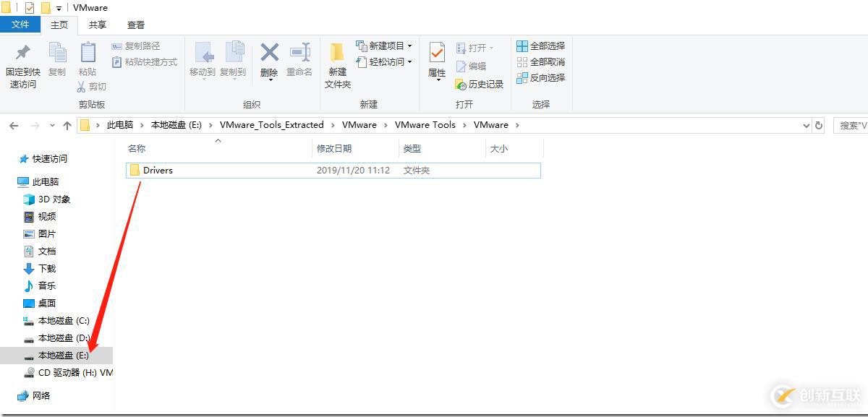Switch to the 共享 share tab
The width and height of the screenshot is (868, 417).
pyautogui.click(x=98, y=25)
